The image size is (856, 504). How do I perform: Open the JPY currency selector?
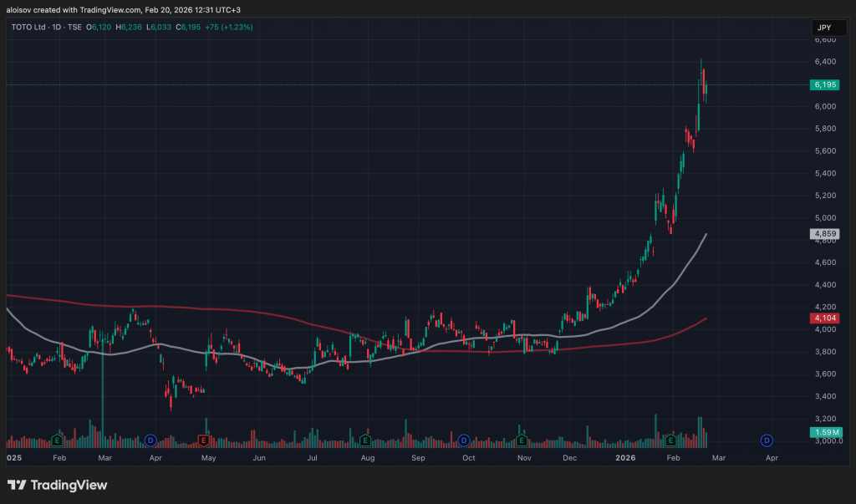[823, 28]
